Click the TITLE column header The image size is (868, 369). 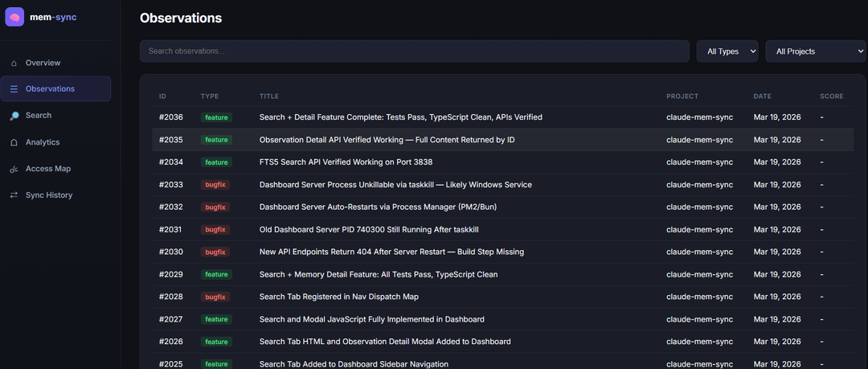point(269,96)
